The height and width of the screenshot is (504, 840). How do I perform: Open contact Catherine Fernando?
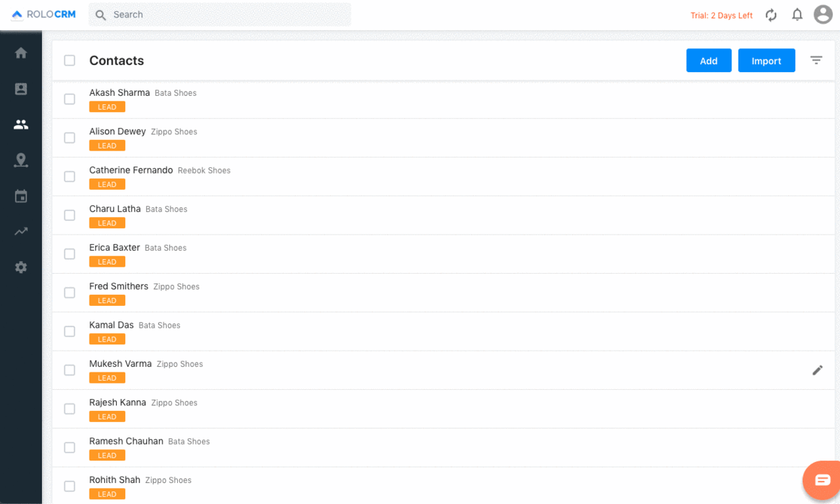pyautogui.click(x=131, y=170)
